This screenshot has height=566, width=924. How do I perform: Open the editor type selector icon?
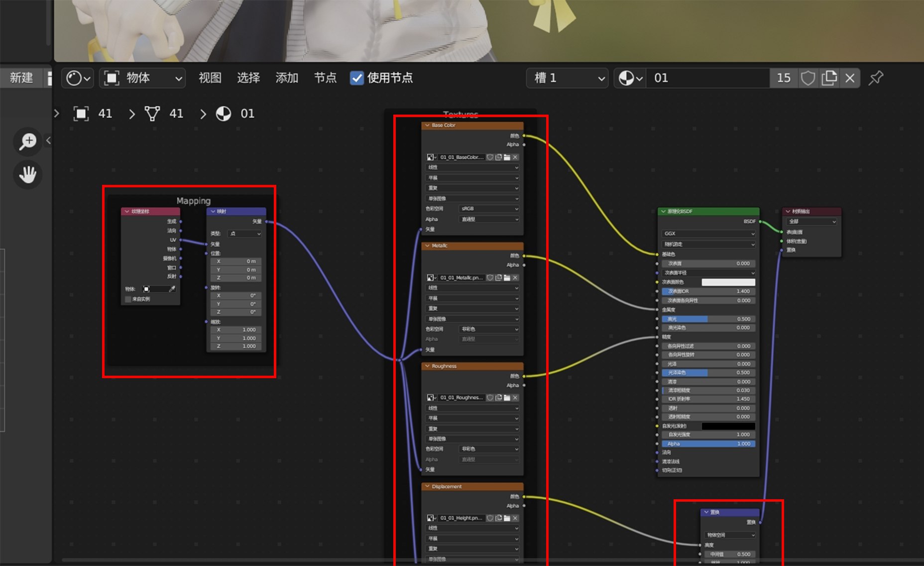tap(77, 78)
